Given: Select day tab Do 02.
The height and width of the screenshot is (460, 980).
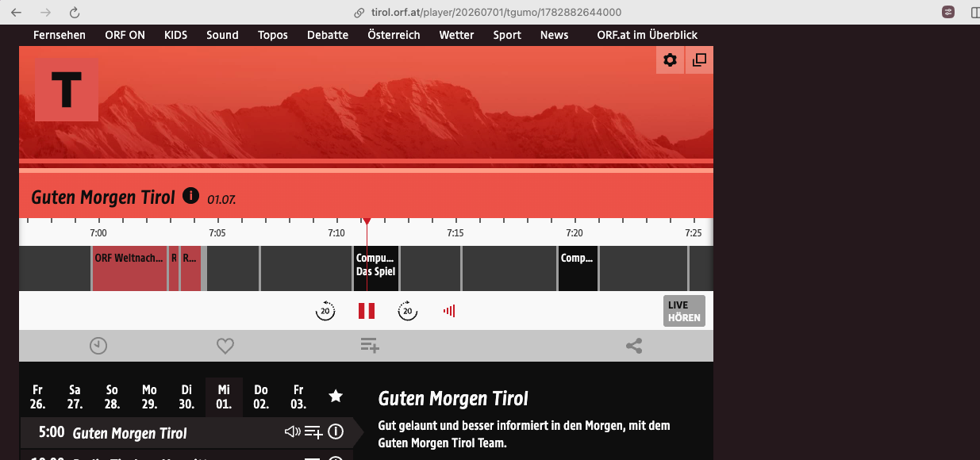Looking at the screenshot, I should [261, 396].
